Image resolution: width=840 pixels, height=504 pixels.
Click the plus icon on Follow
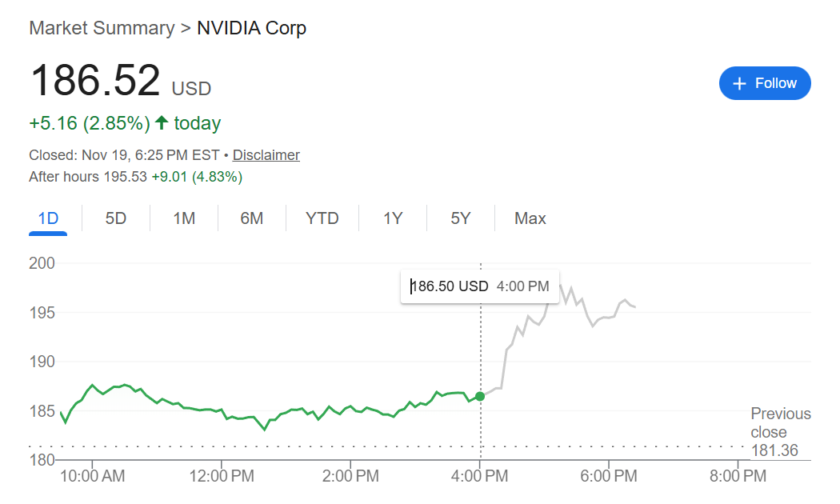click(739, 83)
